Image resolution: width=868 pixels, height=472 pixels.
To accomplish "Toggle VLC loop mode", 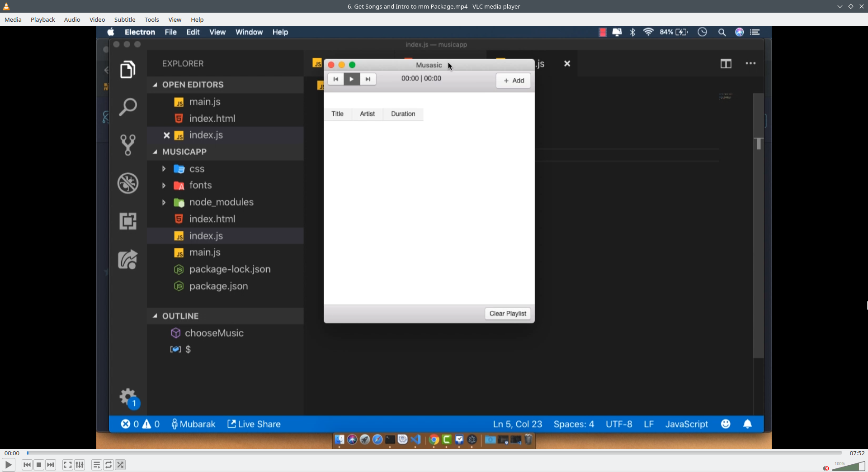I will 108,465.
